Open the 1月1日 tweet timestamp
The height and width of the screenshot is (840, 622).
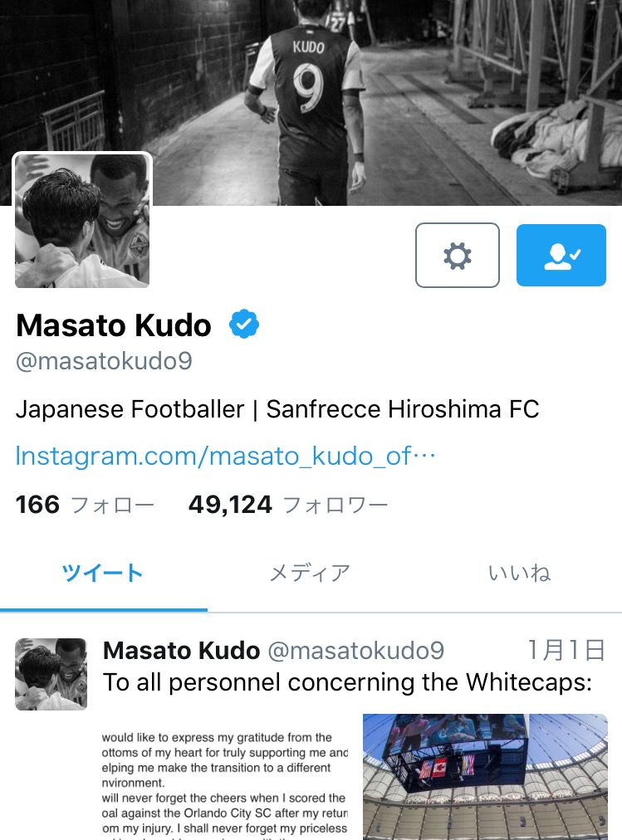click(x=566, y=650)
